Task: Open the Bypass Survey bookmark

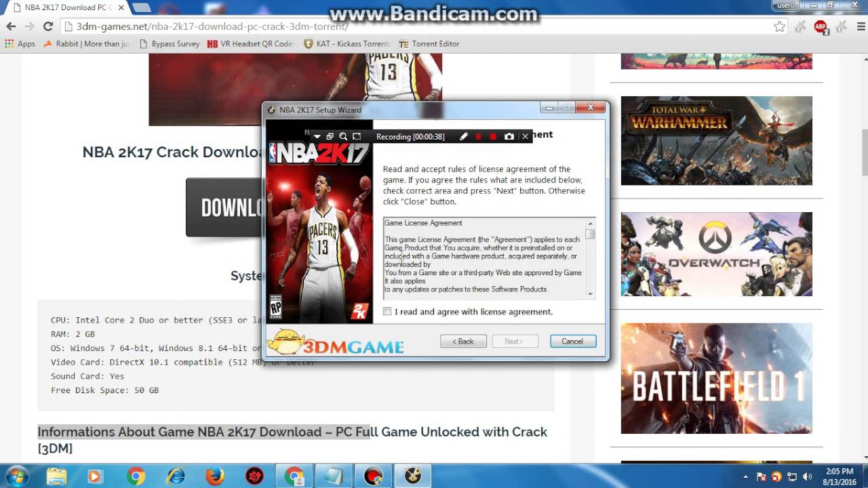Action: [x=170, y=44]
